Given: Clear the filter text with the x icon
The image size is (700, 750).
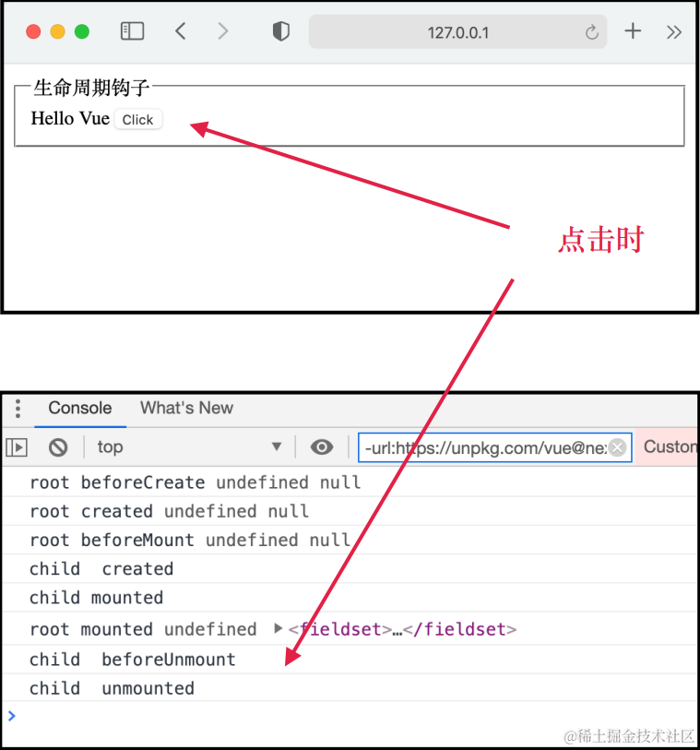Looking at the screenshot, I should [x=617, y=447].
